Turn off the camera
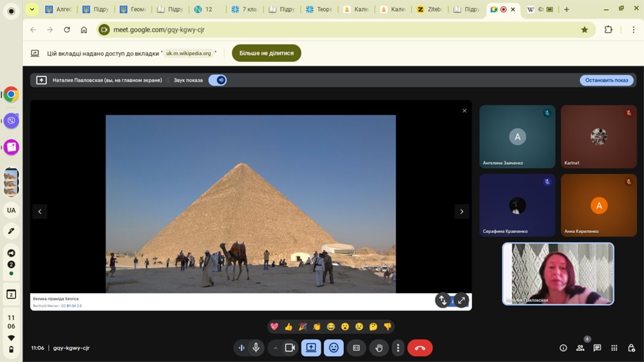This screenshot has width=644, height=362. click(x=290, y=348)
